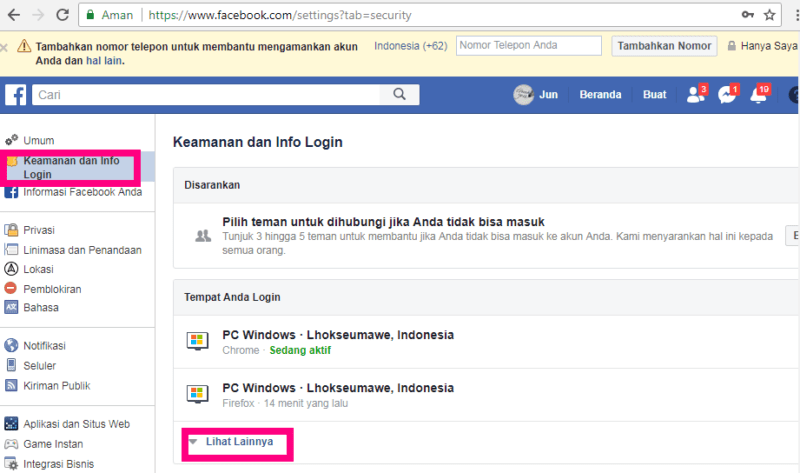The width and height of the screenshot is (800, 473).
Task: Click the trusted friends people icon
Action: [203, 236]
